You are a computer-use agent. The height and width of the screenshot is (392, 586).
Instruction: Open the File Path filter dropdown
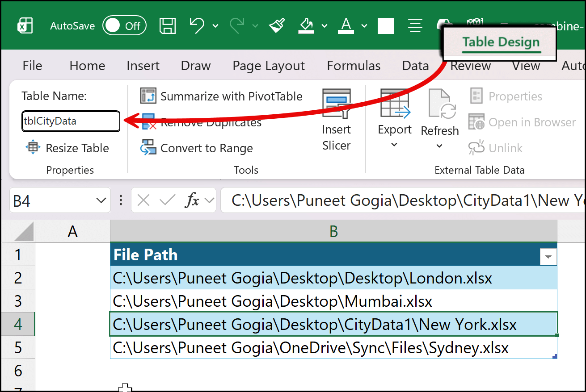coord(548,257)
